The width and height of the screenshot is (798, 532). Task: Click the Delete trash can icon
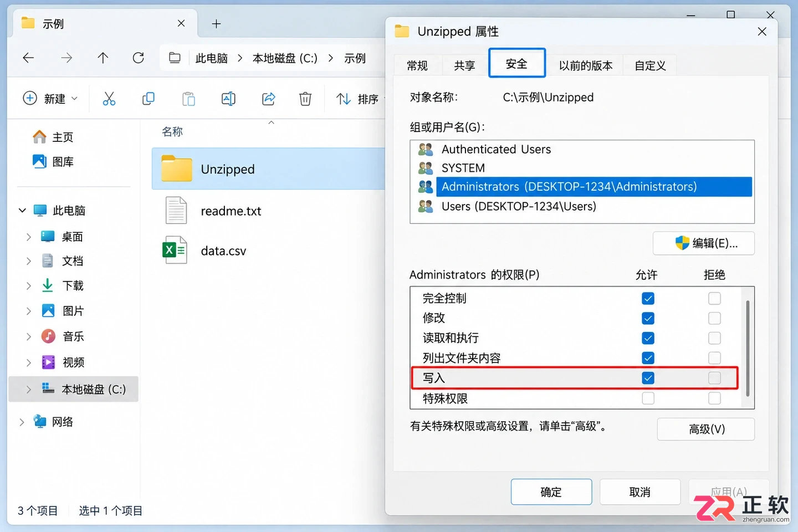point(305,99)
